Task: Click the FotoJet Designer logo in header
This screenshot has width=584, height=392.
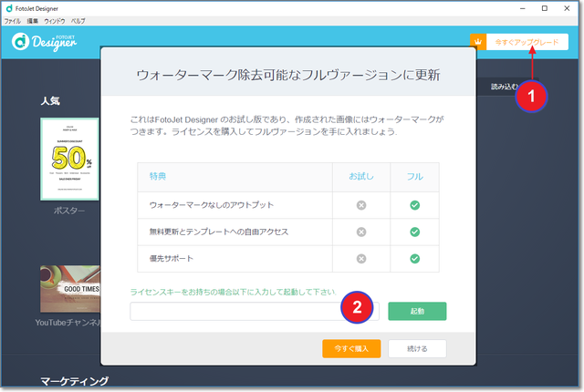Action: [x=43, y=41]
